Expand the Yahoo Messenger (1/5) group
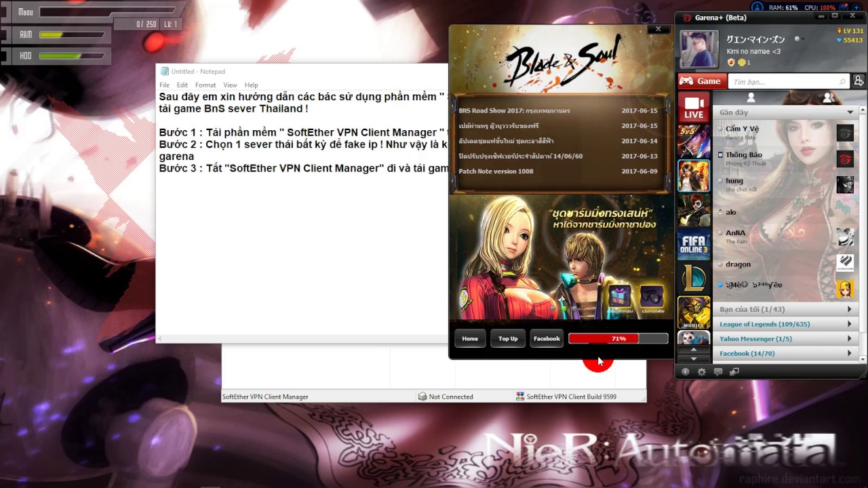Screen dimensions: 868x488 (785, 339)
